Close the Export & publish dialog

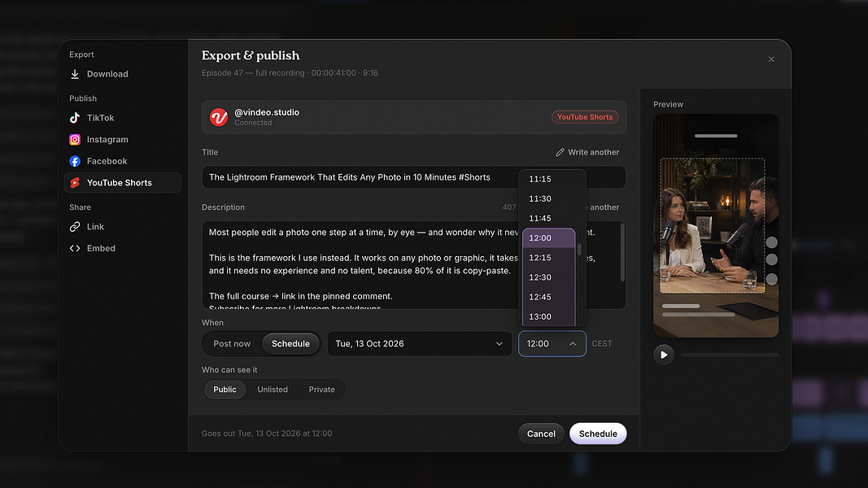coord(771,59)
